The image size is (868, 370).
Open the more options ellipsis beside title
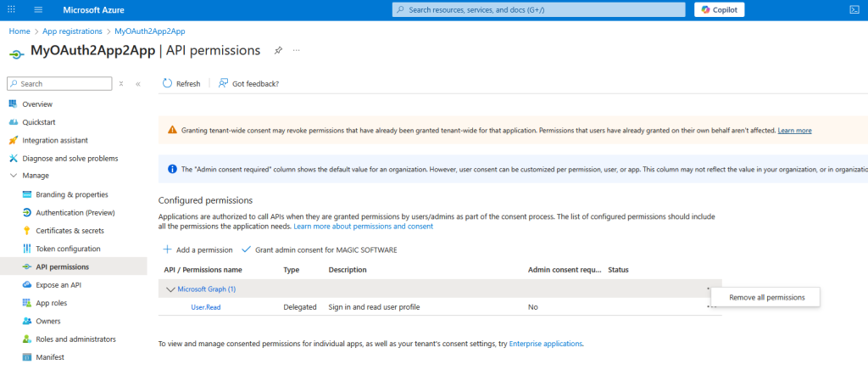point(296,51)
